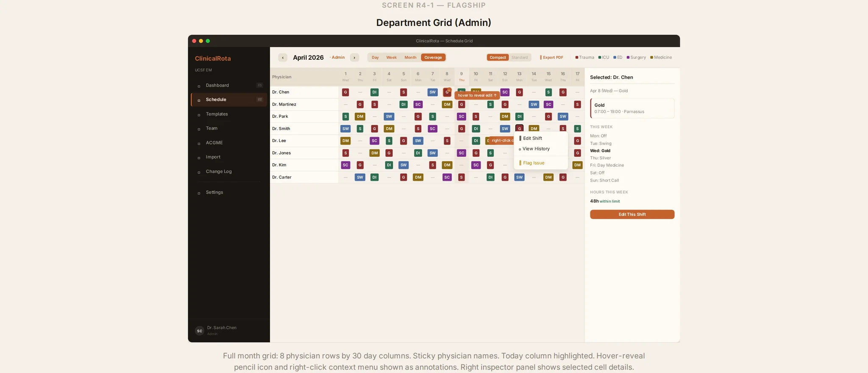Screen dimensions: 868x373
Task: Click 'Sun: Short Call' in This Week
Action: (604, 181)
